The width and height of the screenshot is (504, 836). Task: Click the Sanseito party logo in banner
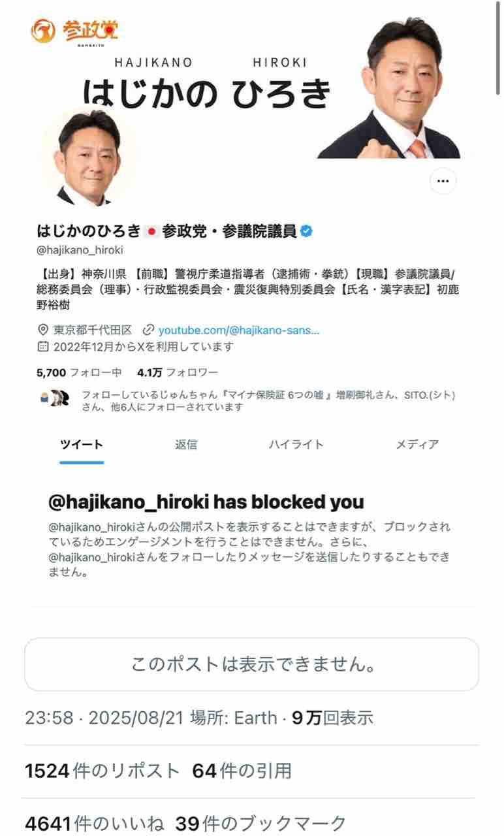(x=75, y=31)
